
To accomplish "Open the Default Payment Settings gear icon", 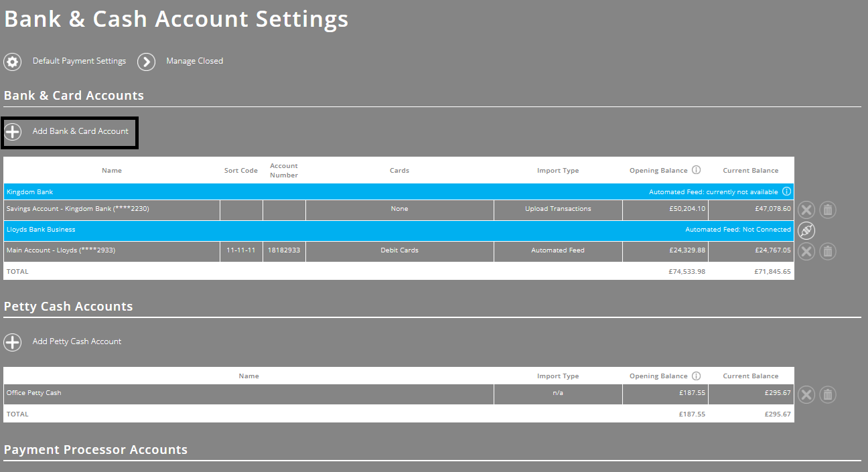I will (12, 62).
